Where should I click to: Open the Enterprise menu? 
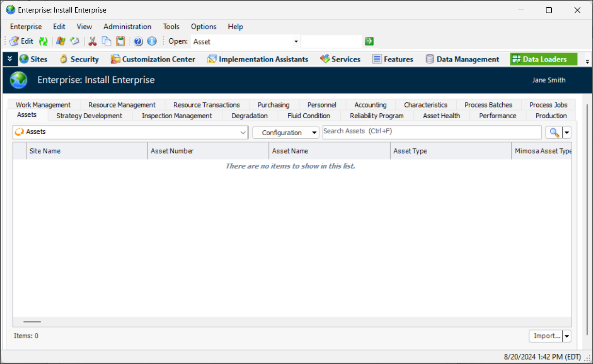point(26,27)
